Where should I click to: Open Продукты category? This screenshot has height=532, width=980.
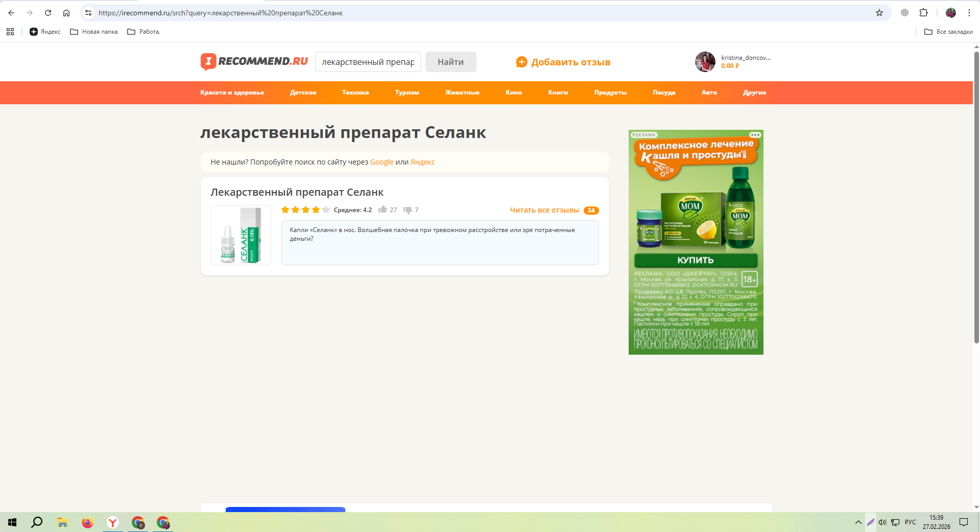pyautogui.click(x=610, y=92)
